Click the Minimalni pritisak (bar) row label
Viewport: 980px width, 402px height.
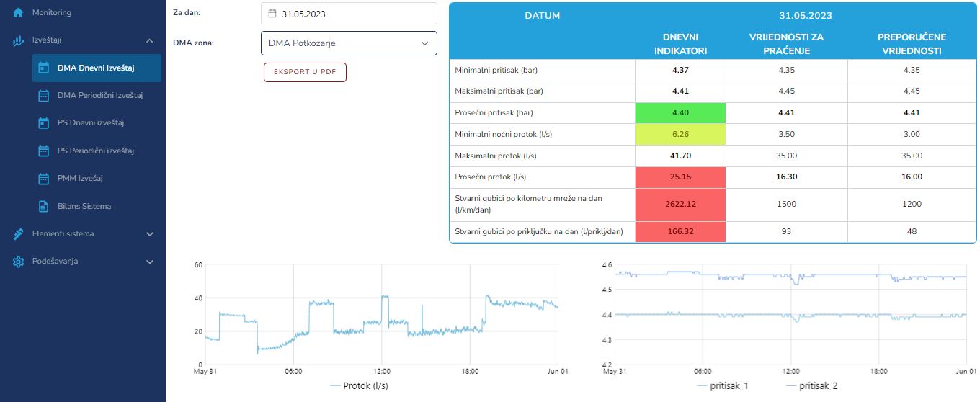(x=497, y=71)
